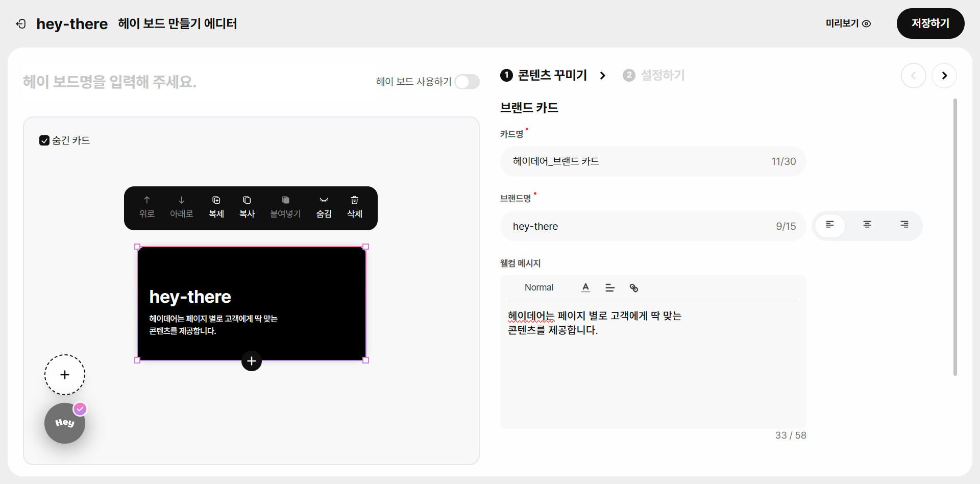Toggle the 헤이 보드 사용하기 switch
The height and width of the screenshot is (484, 980).
[x=467, y=82]
